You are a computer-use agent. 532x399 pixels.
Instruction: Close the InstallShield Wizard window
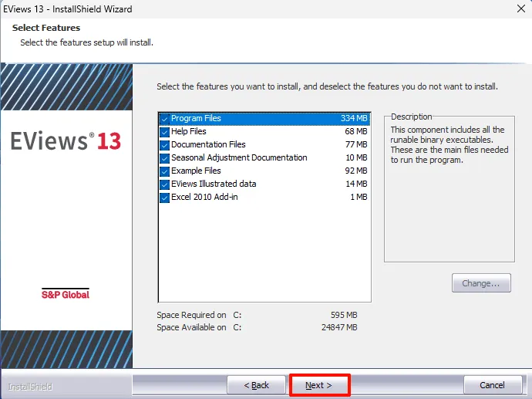point(521,8)
